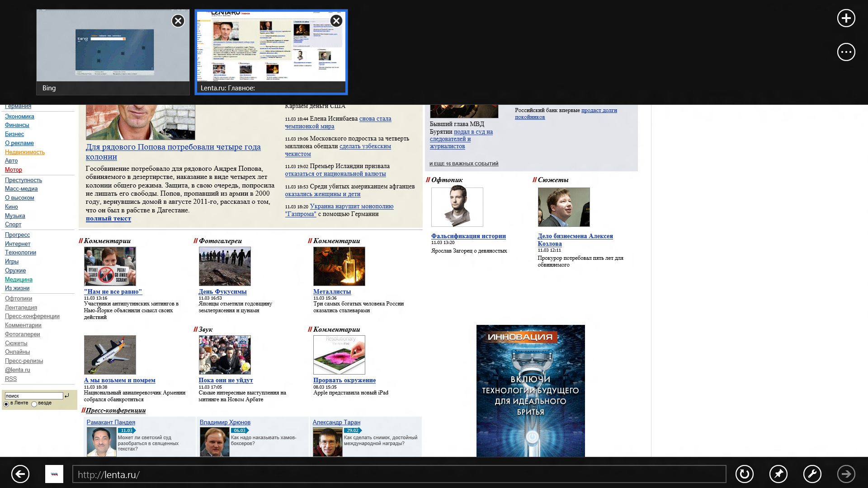The image size is (868, 488).
Task: Click the Офтопик author portrait thumbnail
Action: 457,207
